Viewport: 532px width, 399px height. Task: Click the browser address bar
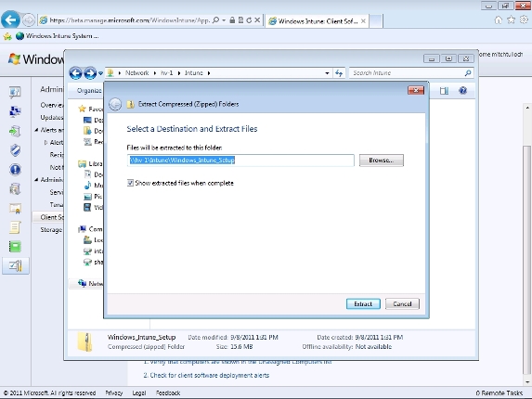pos(129,20)
